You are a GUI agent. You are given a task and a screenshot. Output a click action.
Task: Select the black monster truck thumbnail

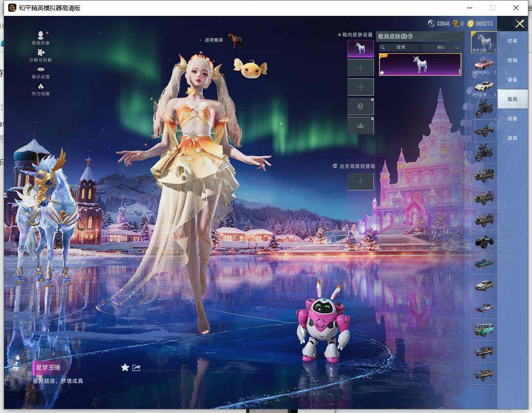pos(484,241)
